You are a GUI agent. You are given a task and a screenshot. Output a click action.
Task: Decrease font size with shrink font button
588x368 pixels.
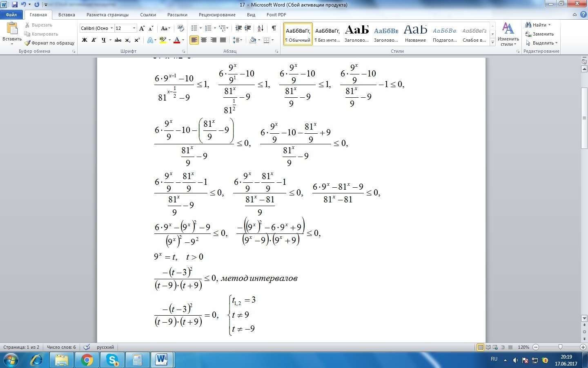coord(151,28)
